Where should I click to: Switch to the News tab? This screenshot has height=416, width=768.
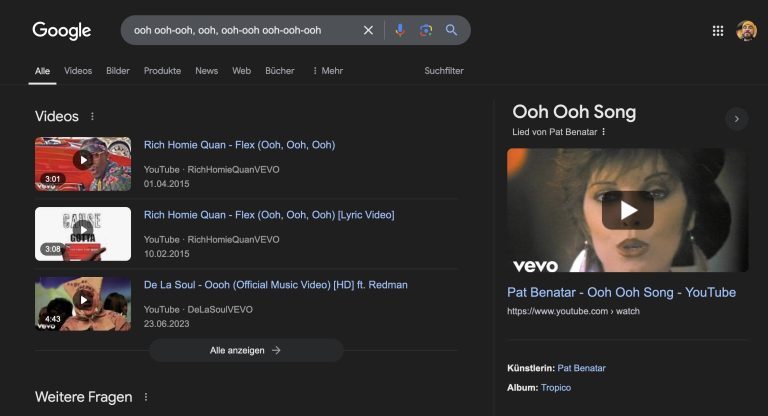click(x=207, y=71)
